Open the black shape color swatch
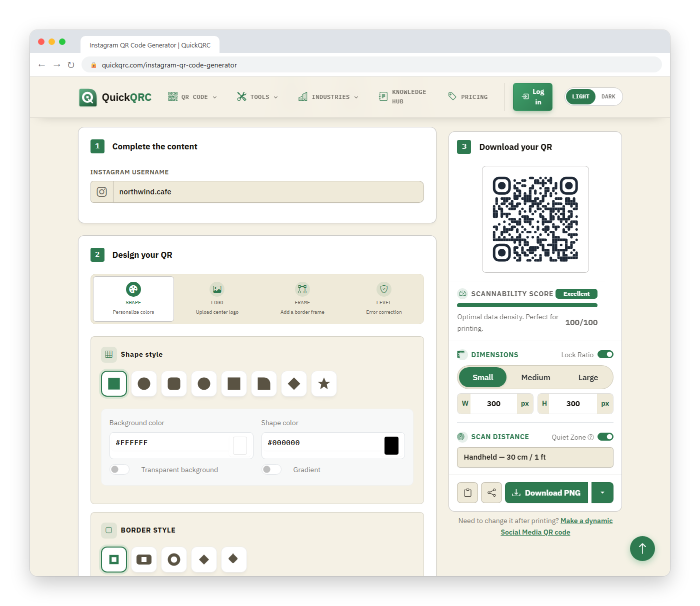This screenshot has height=606, width=700. 391,446
